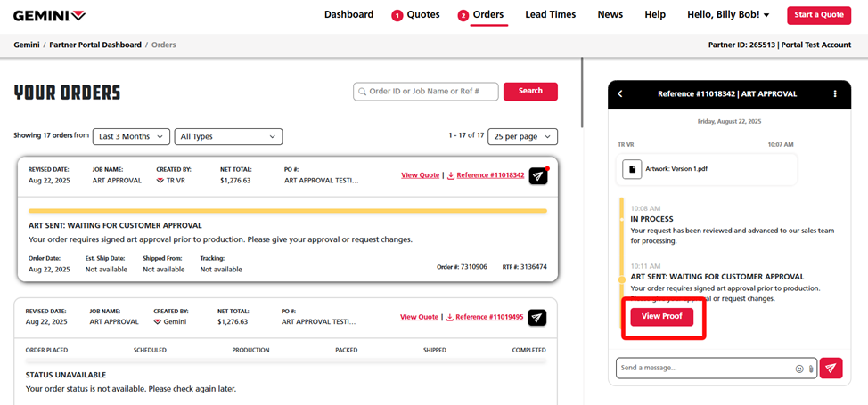Click the Gemini logo in the header

tap(50, 15)
